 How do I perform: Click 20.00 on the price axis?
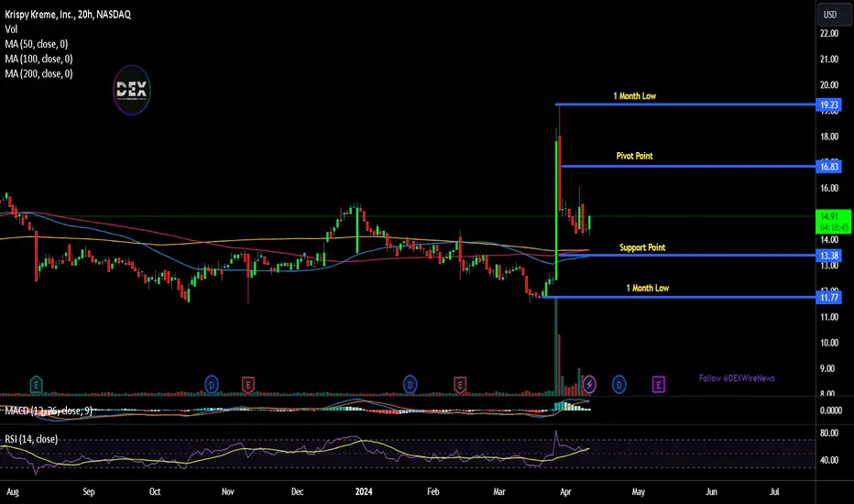[x=829, y=85]
